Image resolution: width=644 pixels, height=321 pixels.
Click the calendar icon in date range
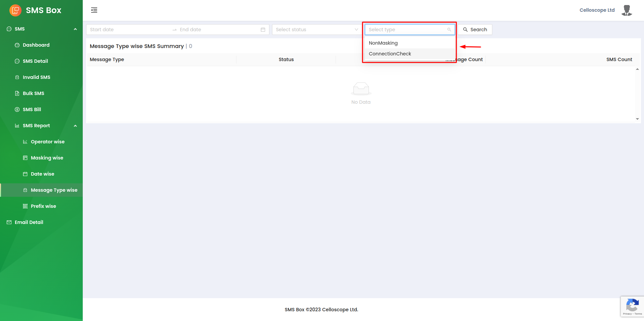point(263,30)
